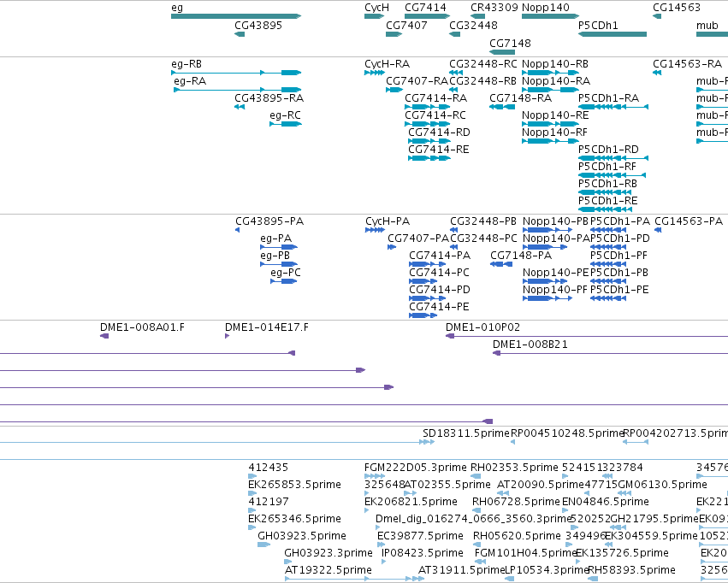Open the eg-PB protein label
Viewport: 728px width, 583px height.
pos(275,256)
